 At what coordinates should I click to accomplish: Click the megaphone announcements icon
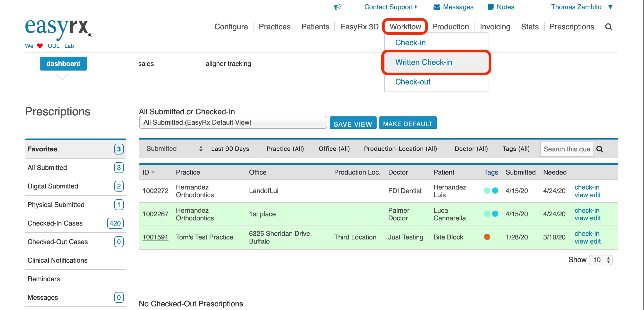coord(337,7)
